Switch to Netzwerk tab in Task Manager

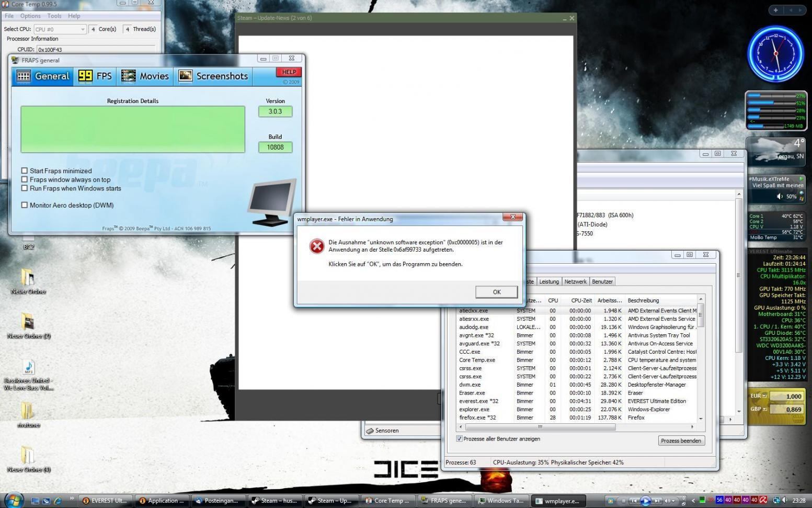coord(575,281)
